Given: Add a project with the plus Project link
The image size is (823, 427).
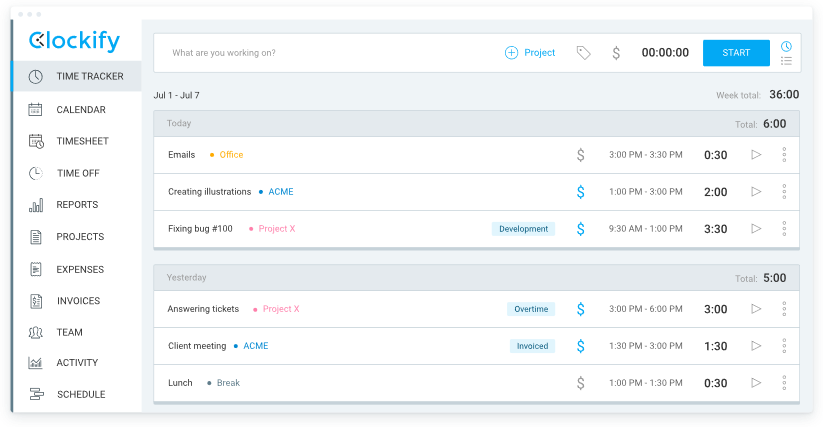Looking at the screenshot, I should [x=530, y=53].
